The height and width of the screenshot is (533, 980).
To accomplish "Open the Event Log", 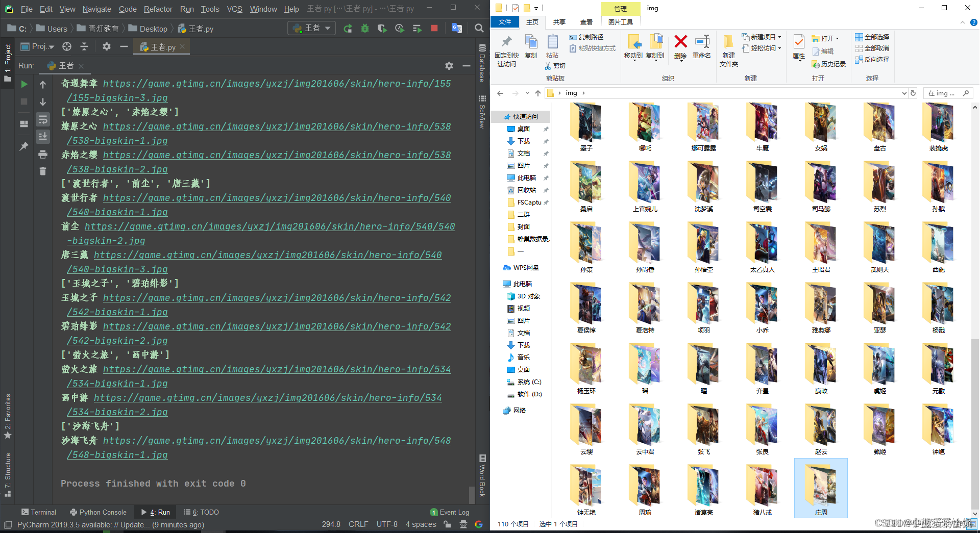I will click(x=450, y=512).
